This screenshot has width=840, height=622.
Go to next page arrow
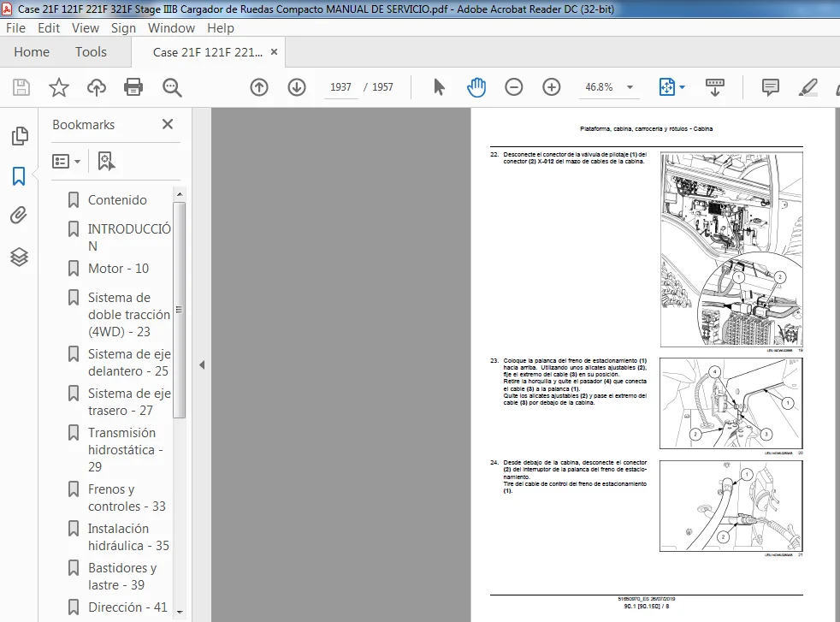(297, 86)
